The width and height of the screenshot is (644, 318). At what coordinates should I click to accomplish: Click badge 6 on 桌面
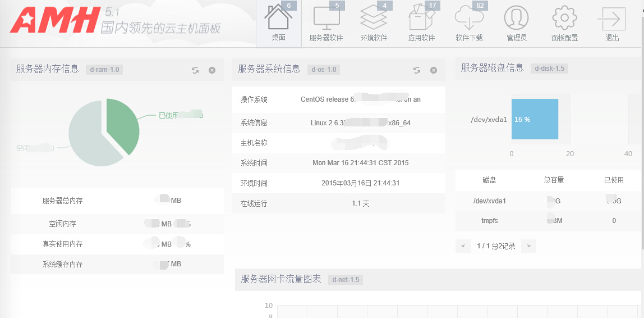click(289, 6)
